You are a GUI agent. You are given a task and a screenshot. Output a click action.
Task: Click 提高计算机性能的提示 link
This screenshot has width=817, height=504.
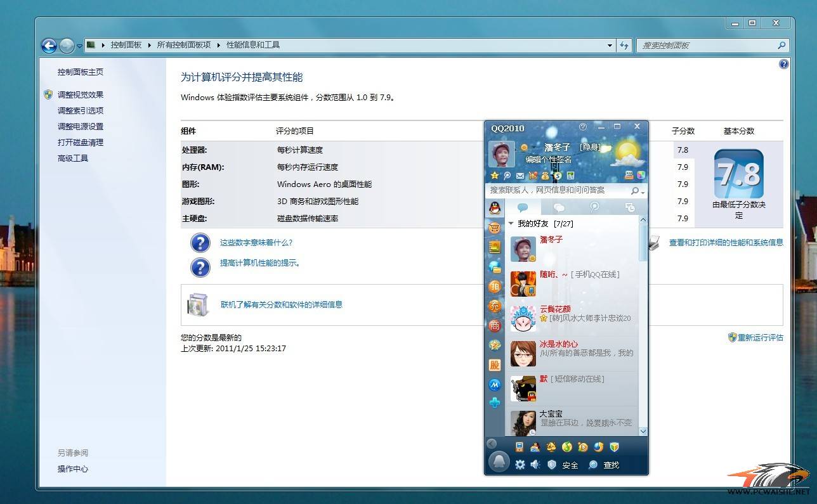click(260, 262)
